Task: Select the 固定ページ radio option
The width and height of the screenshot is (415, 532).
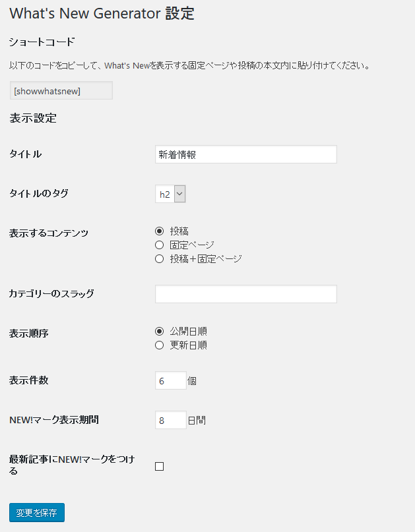Action: 159,245
